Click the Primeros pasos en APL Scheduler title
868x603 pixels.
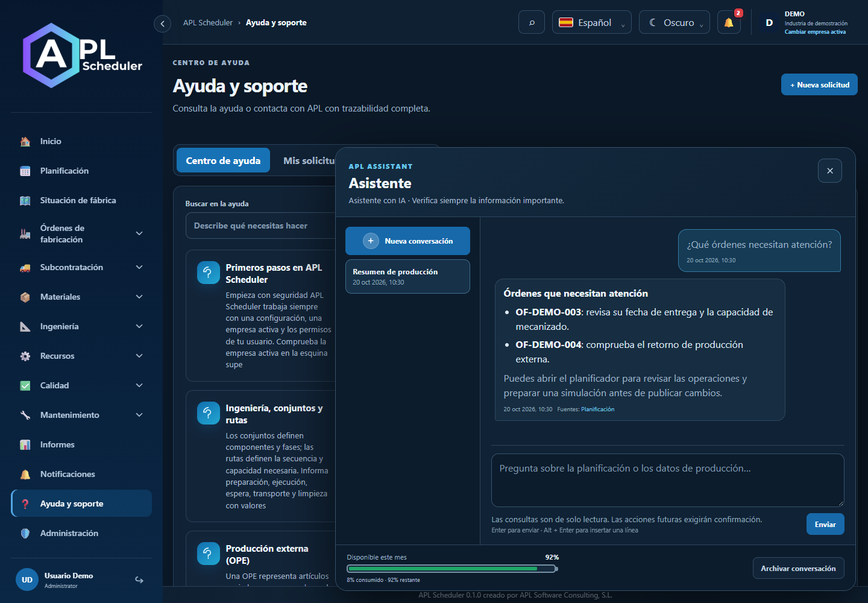pos(274,273)
